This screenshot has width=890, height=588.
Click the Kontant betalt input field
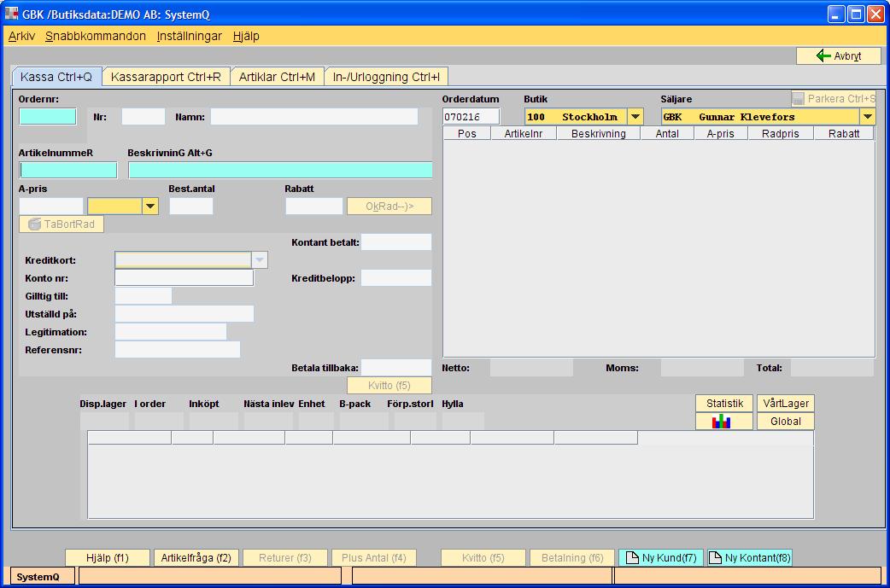pyautogui.click(x=396, y=242)
